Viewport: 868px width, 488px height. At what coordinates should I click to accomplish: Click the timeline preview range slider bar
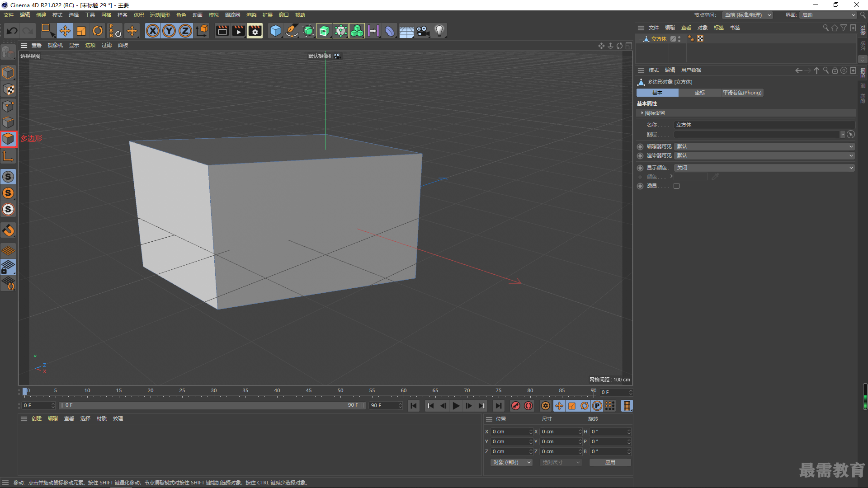pos(212,405)
